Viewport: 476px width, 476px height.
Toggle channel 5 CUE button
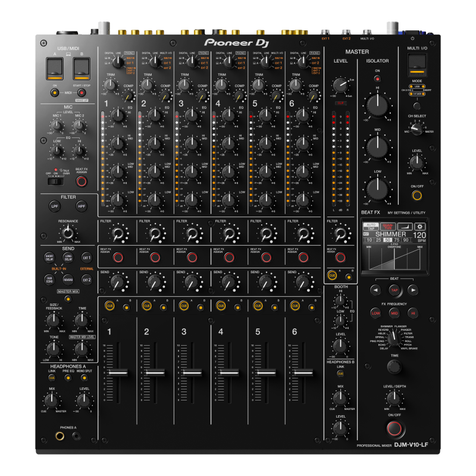(x=258, y=306)
